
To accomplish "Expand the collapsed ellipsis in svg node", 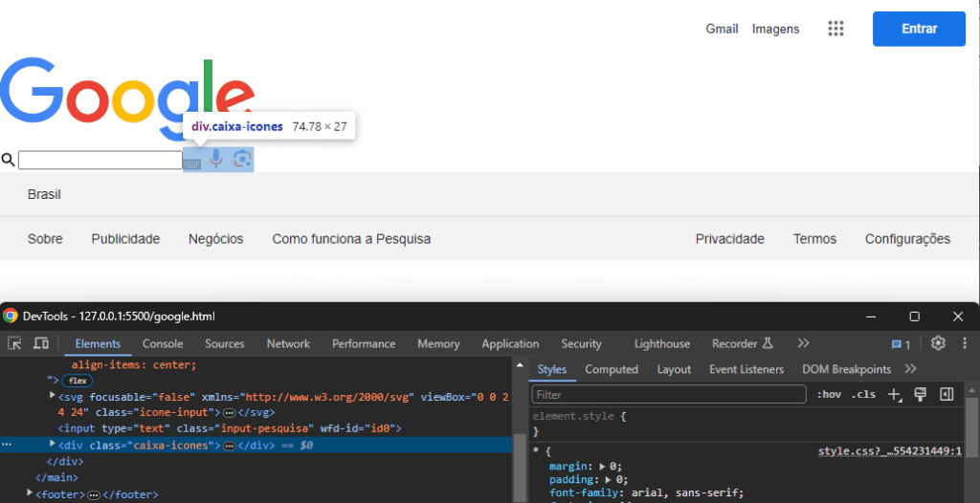I will (229, 413).
